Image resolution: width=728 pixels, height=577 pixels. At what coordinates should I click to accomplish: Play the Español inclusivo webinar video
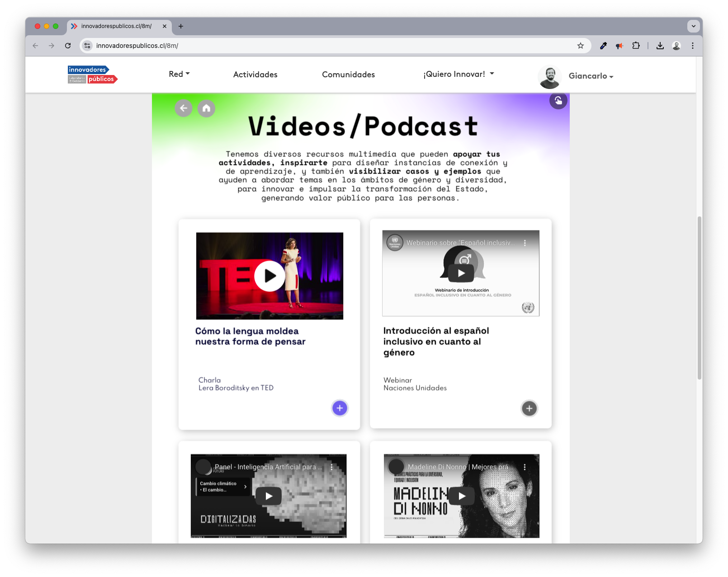click(x=461, y=273)
